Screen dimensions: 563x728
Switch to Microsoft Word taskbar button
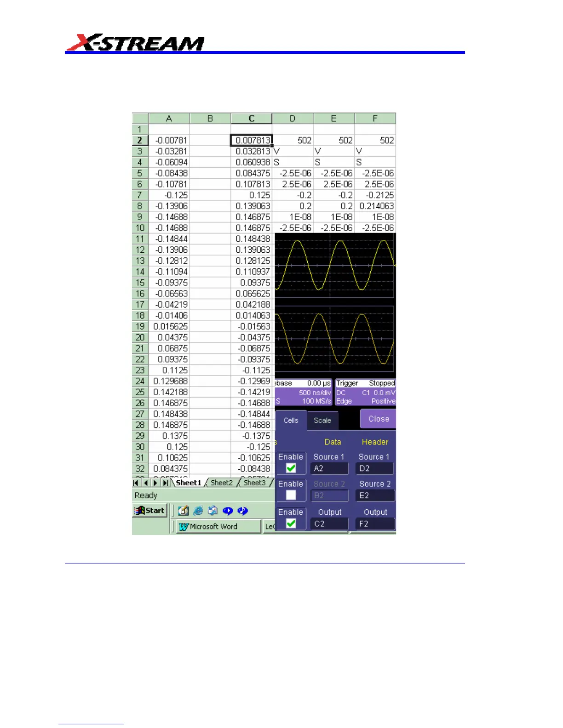coord(219,527)
